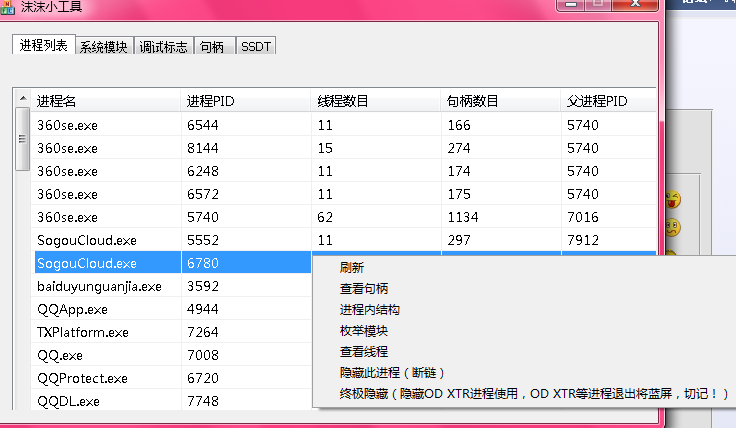This screenshot has width=736, height=428.
Task: Select the QQApp.exe process row
Action: tap(172, 309)
